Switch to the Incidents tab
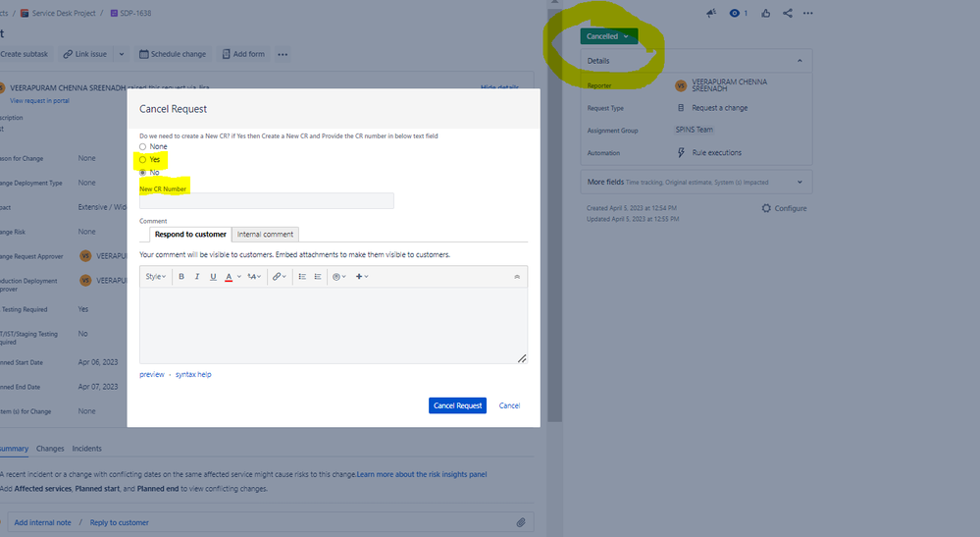 pyautogui.click(x=87, y=449)
